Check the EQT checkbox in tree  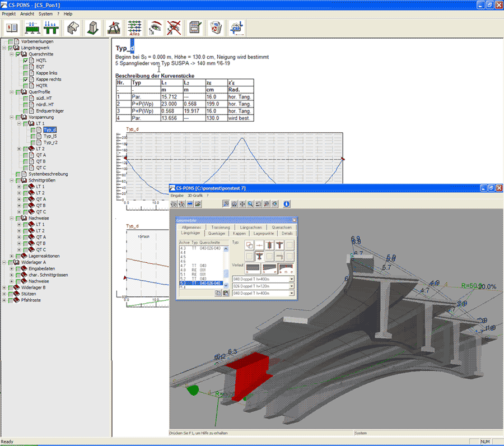(x=26, y=67)
